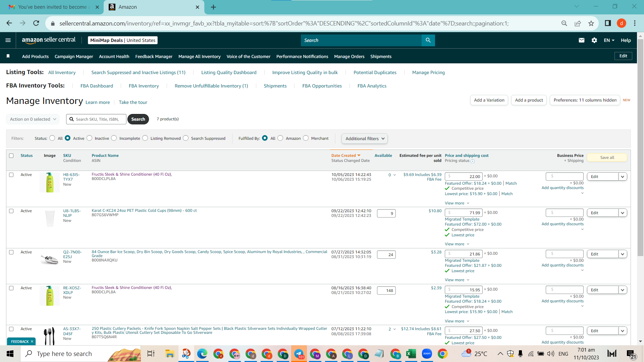Open the Windows notification center
This screenshot has width=644, height=362.
(x=631, y=354)
